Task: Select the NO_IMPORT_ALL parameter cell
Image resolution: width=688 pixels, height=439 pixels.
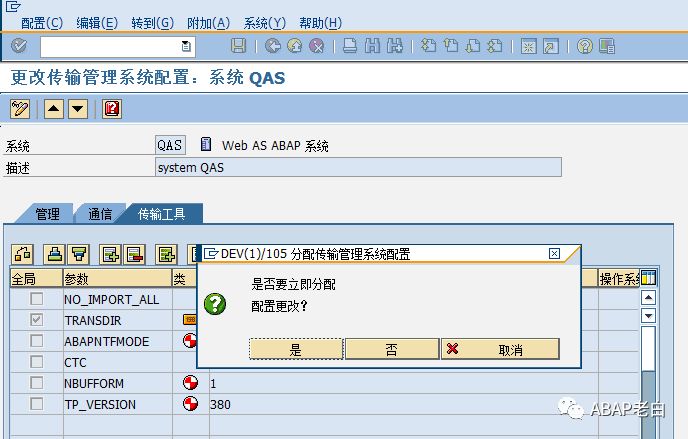Action: [x=118, y=299]
